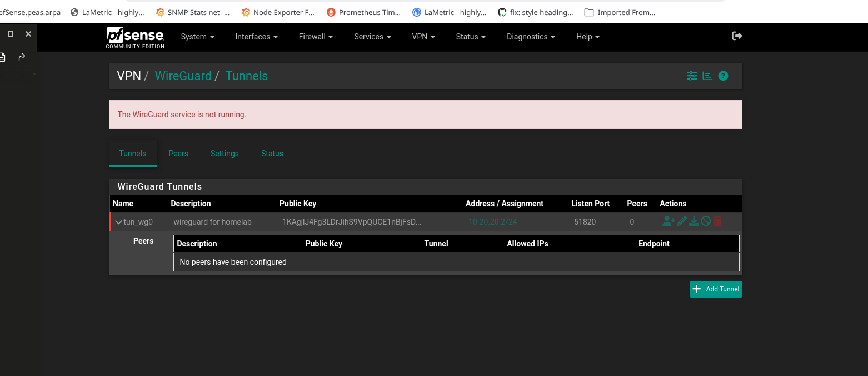The height and width of the screenshot is (376, 868).
Task: Open the 10.20.20.2/24 address link
Action: pyautogui.click(x=493, y=222)
